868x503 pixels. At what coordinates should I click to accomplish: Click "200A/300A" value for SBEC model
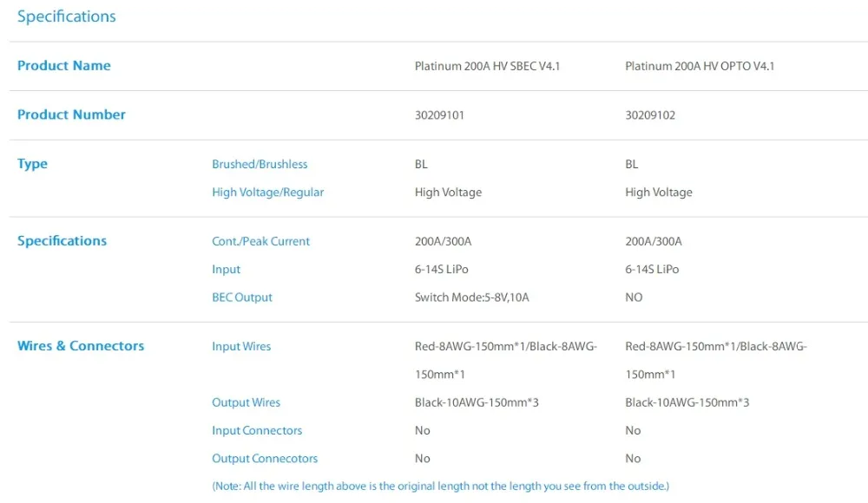pyautogui.click(x=443, y=241)
